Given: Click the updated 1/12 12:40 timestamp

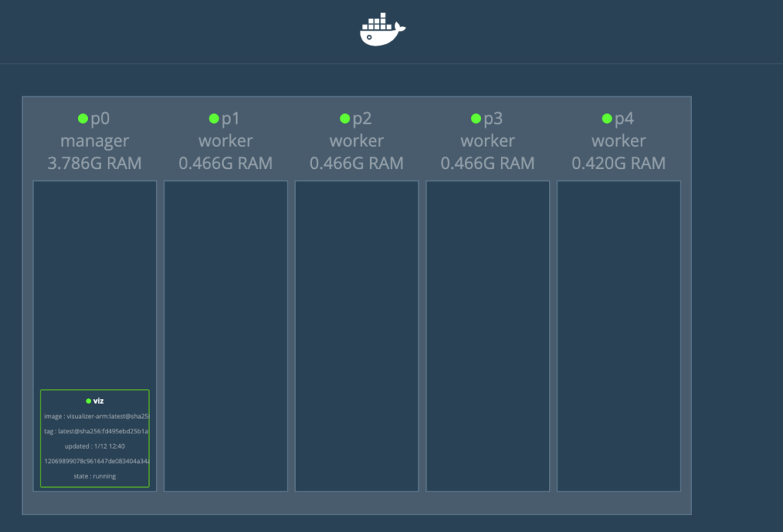Looking at the screenshot, I should pyautogui.click(x=95, y=446).
